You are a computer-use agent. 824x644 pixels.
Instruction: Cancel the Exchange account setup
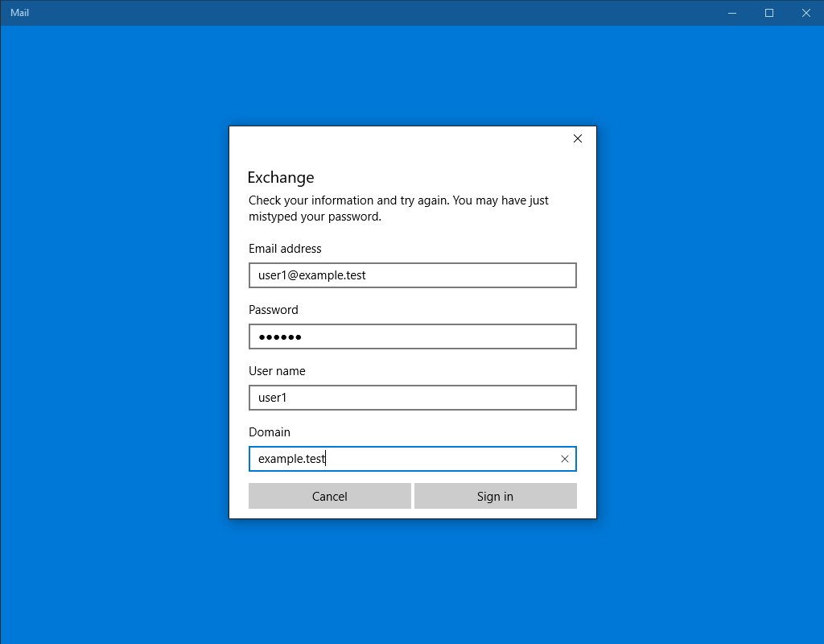(x=329, y=496)
